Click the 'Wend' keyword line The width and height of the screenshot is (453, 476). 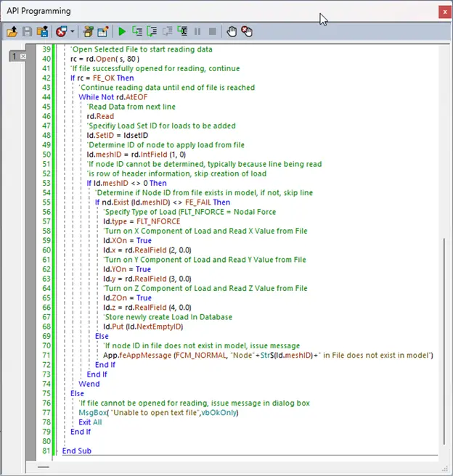[x=89, y=384]
